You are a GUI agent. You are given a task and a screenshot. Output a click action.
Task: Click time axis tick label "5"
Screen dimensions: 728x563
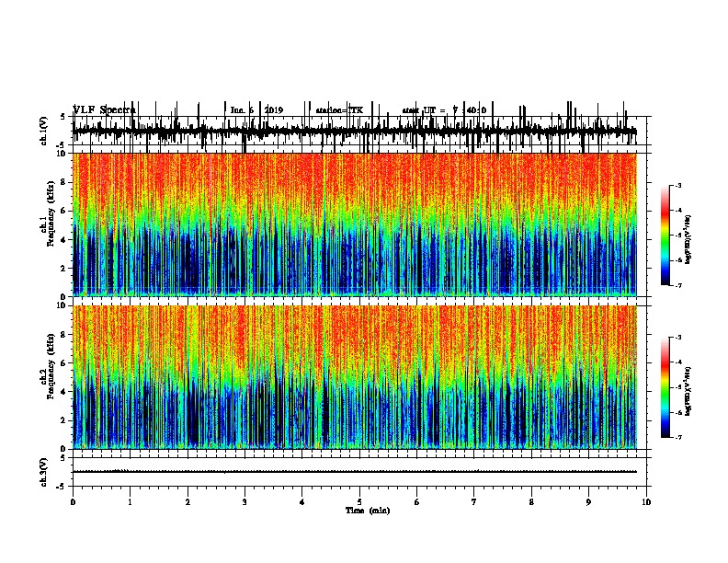tap(359, 502)
